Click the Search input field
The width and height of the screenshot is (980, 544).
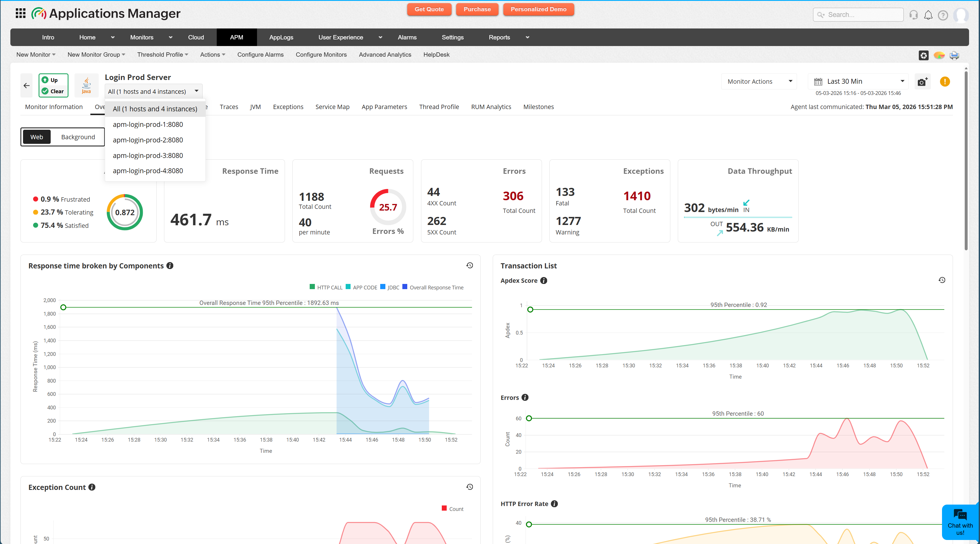click(x=858, y=15)
